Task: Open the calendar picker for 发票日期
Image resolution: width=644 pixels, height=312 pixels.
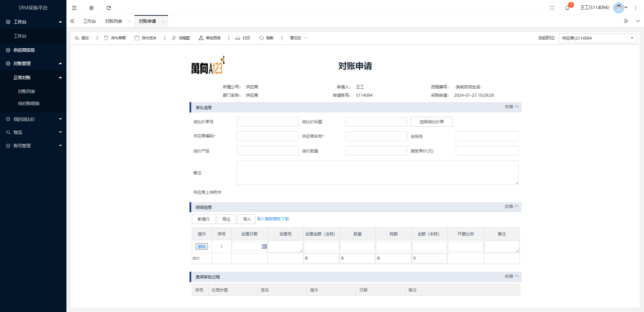Action: click(264, 247)
